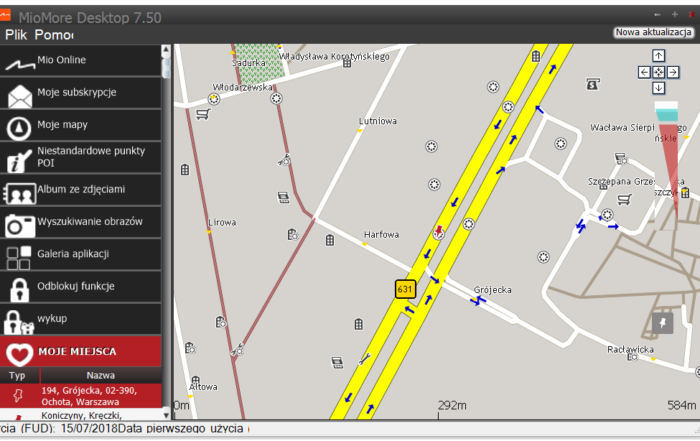Open the wykup section

[x=80, y=319]
